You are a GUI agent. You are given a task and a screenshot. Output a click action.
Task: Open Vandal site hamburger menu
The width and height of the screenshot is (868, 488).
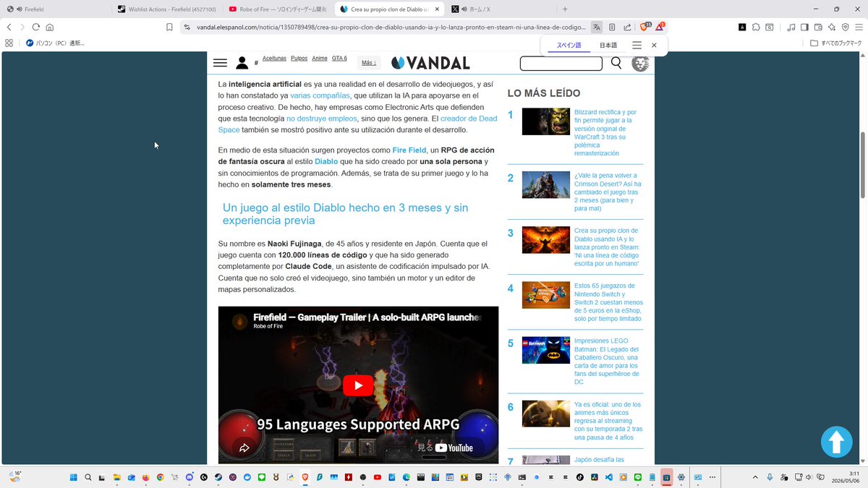[220, 63]
